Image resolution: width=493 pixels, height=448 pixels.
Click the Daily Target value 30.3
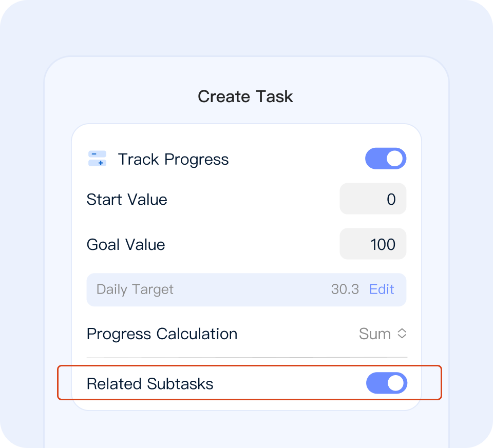345,289
